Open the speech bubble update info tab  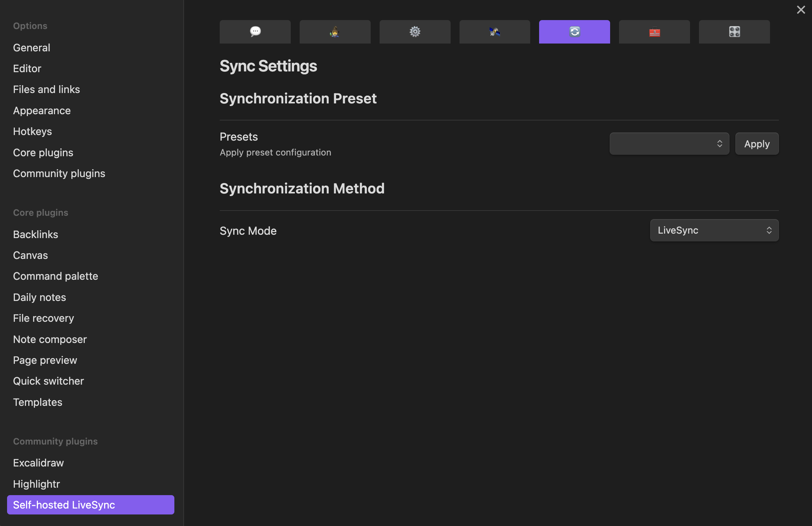click(255, 32)
